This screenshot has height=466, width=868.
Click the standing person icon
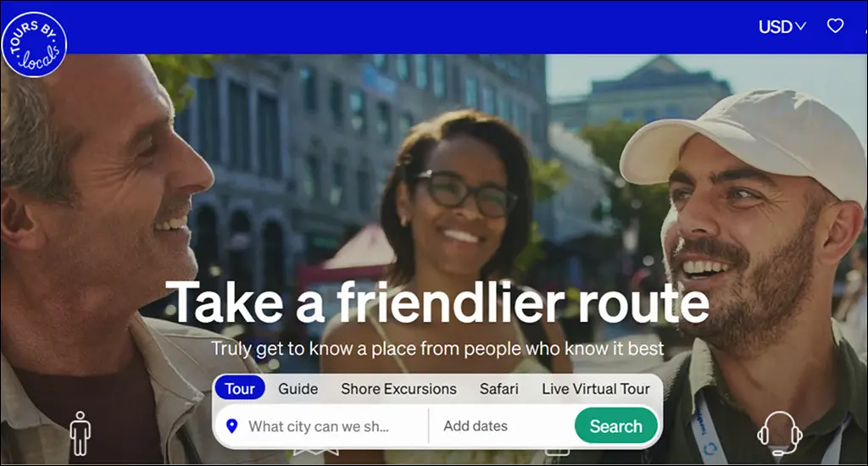point(81,433)
